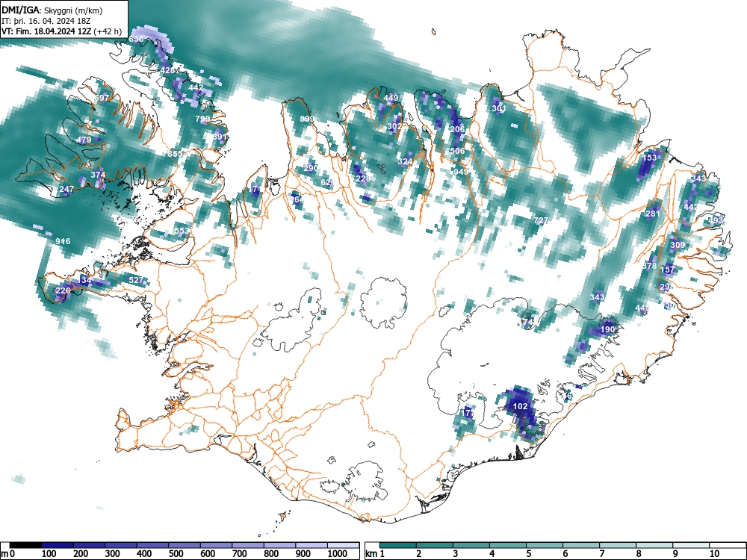Click the 949 visibility value on the map

(x=461, y=172)
